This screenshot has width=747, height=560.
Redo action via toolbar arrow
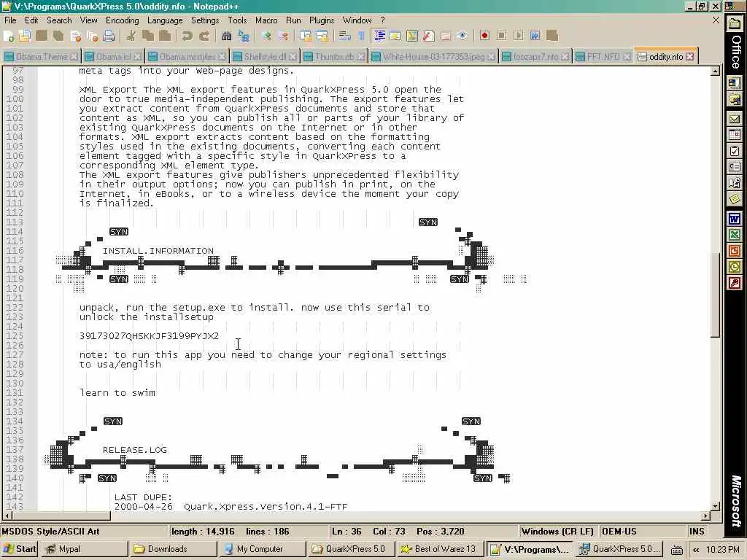(204, 36)
